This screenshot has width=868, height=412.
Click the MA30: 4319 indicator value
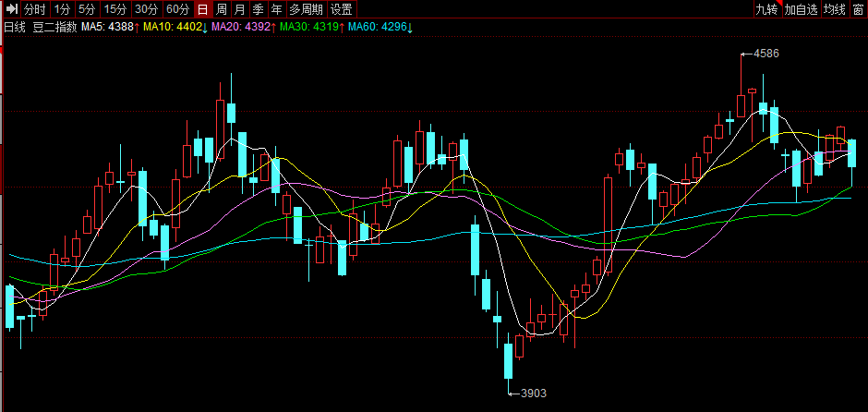[x=313, y=27]
